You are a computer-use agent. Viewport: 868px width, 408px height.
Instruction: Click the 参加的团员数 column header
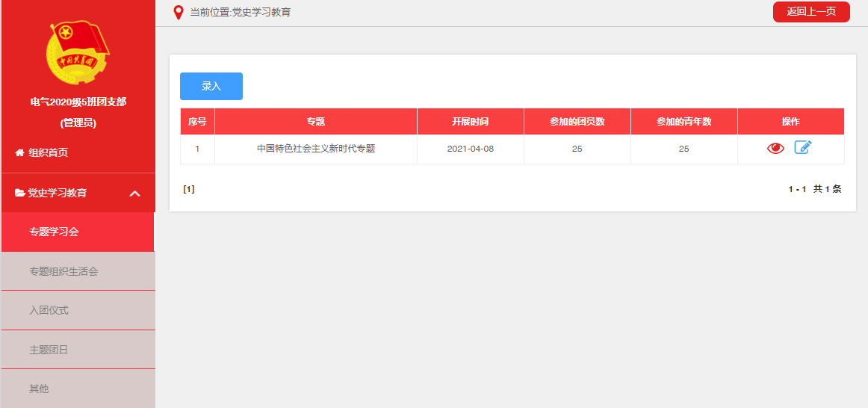pos(577,122)
